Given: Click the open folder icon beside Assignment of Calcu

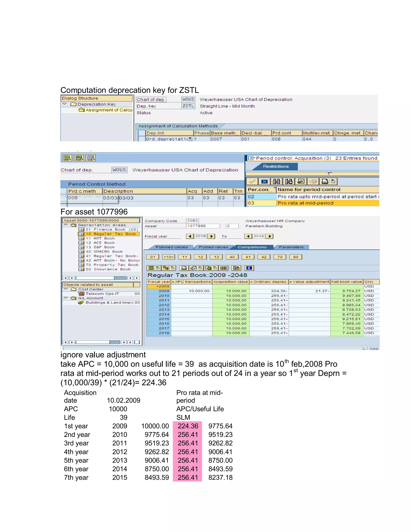Looking at the screenshot, I should click(x=81, y=110).
